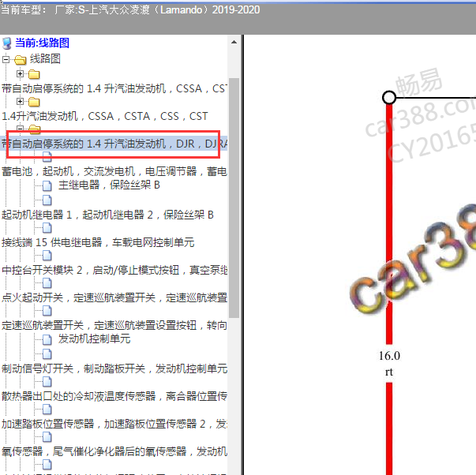Open 散热器出口处的冷却液温度传感器 page
The width and height of the screenshot is (476, 475).
pos(114,396)
